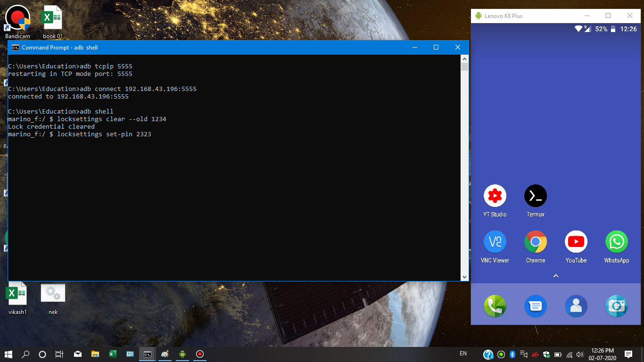Mute audio via the speaker tray icon
Viewport: 644px width, 362px height.
pos(581,354)
